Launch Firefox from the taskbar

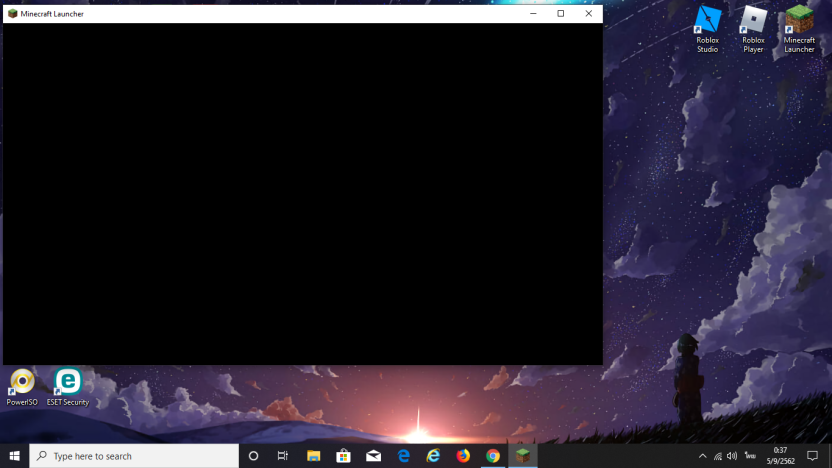pos(463,456)
